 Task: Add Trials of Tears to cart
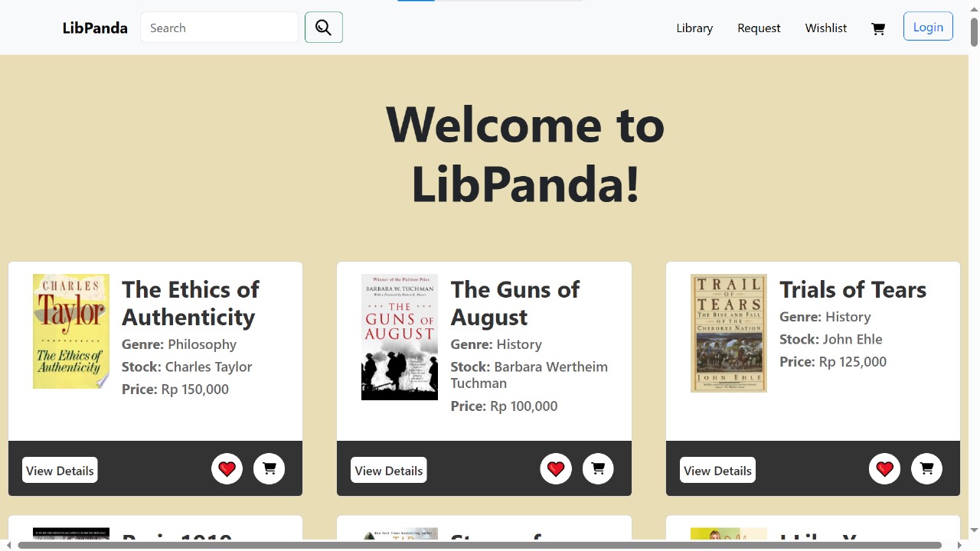(x=926, y=468)
